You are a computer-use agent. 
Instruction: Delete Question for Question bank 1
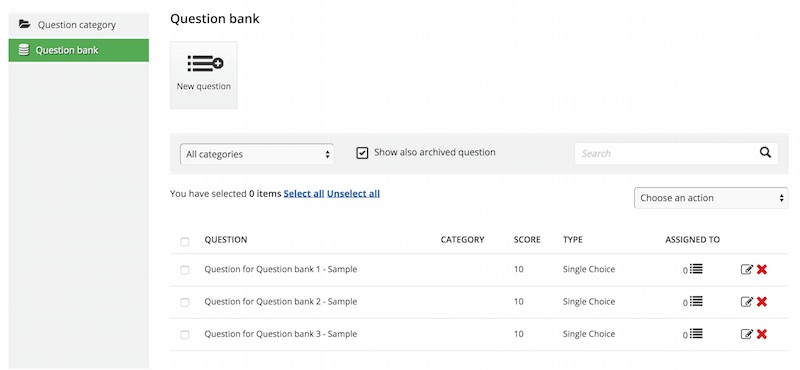762,269
